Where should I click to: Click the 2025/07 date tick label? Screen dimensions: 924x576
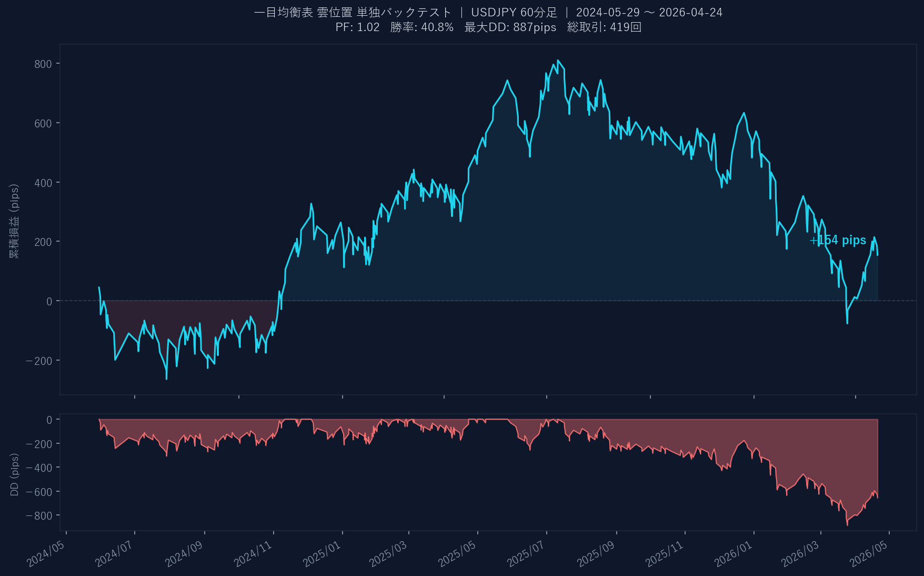point(526,554)
